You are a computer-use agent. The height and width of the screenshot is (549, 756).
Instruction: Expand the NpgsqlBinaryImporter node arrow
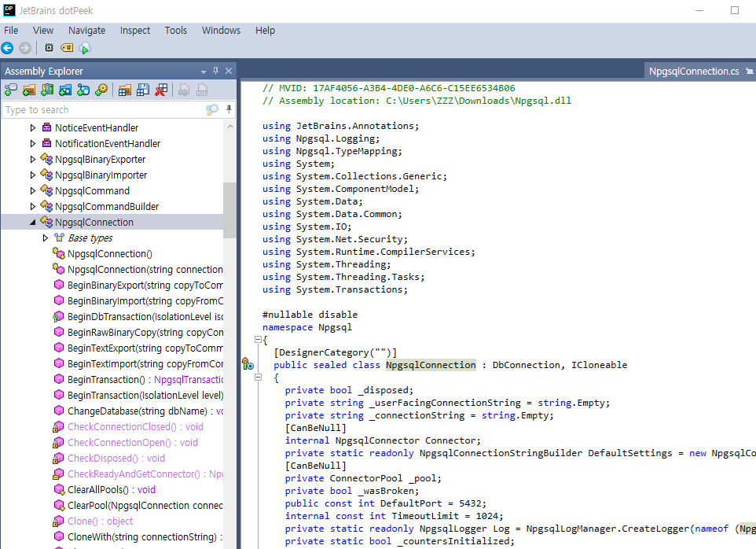pos(33,175)
